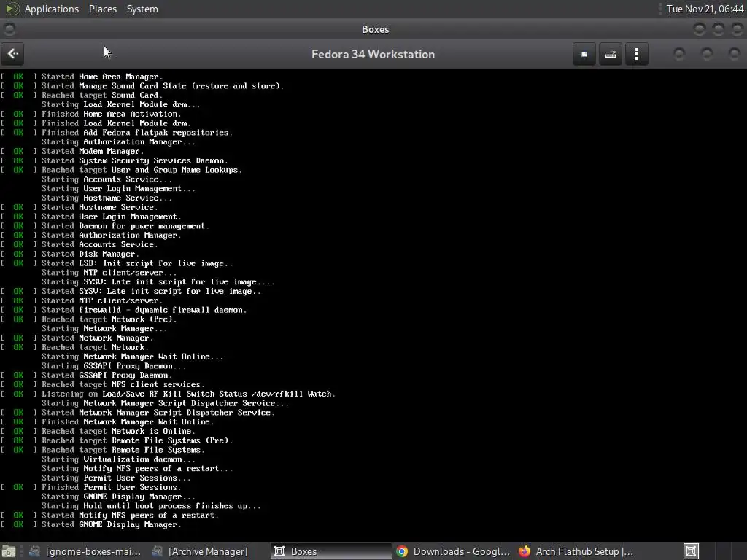The width and height of the screenshot is (747, 560).
Task: Switch to the Archive Manager taskbar window
Action: (201, 551)
